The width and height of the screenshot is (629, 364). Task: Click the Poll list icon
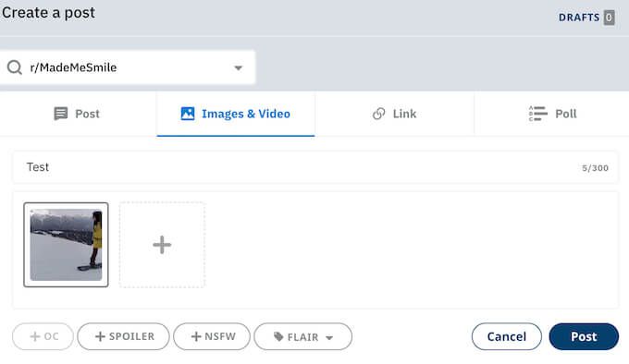(538, 114)
